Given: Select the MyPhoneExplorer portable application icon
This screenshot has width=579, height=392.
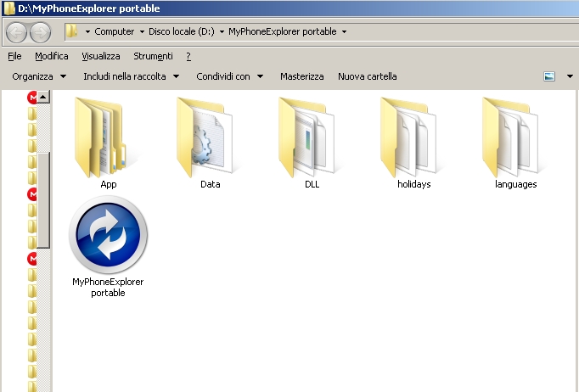Looking at the screenshot, I should 108,235.
